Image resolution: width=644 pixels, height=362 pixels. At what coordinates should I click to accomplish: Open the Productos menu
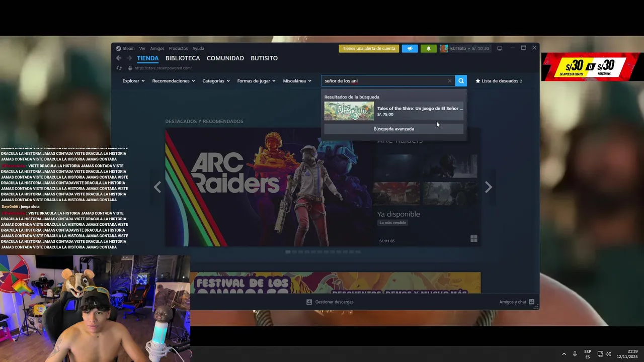coord(178,49)
